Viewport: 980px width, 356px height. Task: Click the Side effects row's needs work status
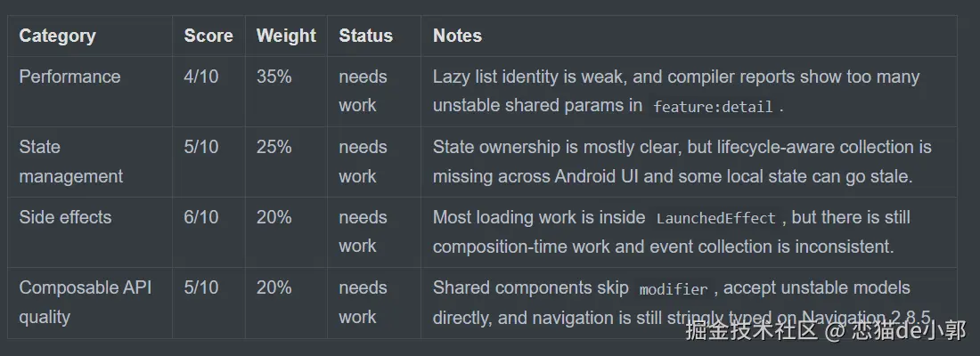click(363, 231)
